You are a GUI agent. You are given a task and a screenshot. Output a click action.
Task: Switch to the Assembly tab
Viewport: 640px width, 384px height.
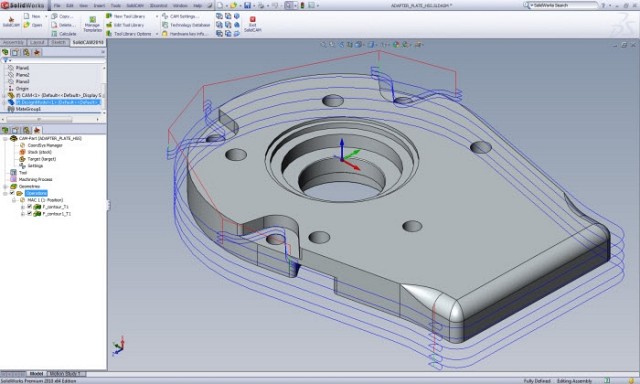[x=13, y=42]
